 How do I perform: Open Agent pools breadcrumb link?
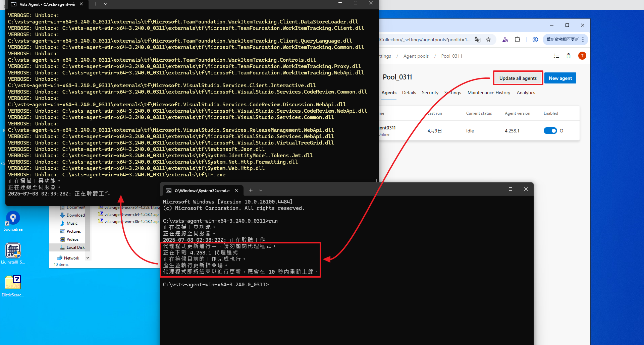point(416,56)
